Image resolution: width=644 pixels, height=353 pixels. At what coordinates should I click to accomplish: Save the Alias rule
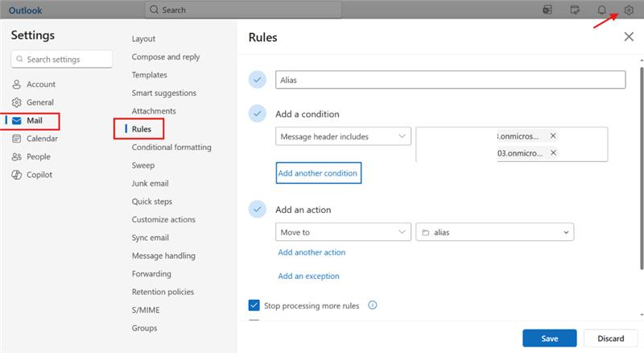[x=550, y=338]
